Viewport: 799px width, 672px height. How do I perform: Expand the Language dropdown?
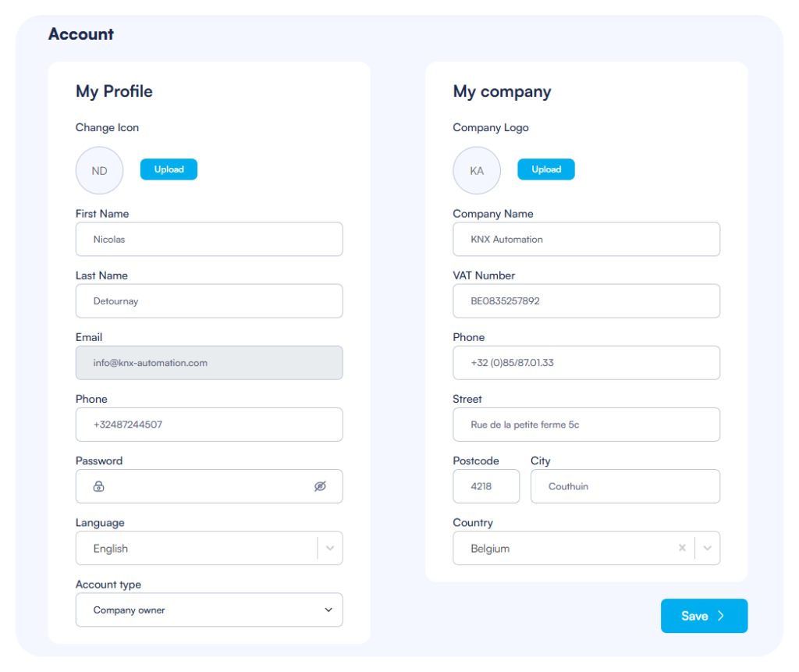tap(330, 548)
